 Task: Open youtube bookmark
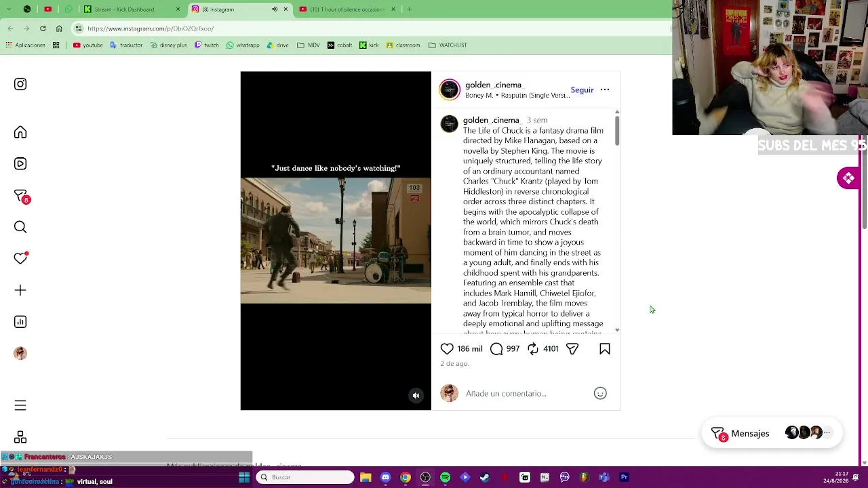[x=88, y=45]
